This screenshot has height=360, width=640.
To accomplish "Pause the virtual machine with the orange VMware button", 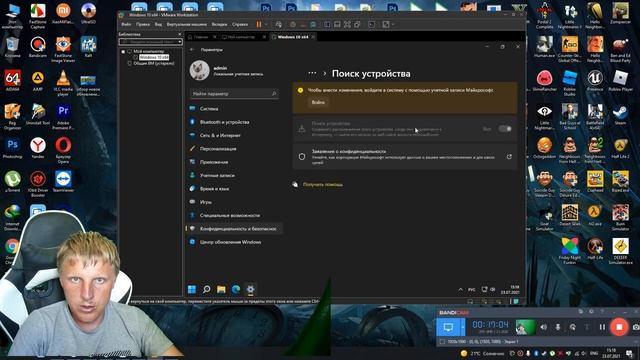I will (259, 24).
